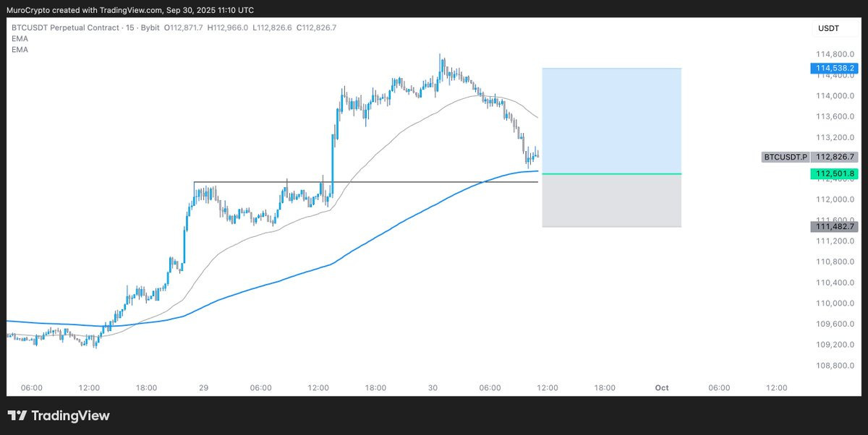
Task: Click the 30 date label on time axis
Action: (433, 388)
